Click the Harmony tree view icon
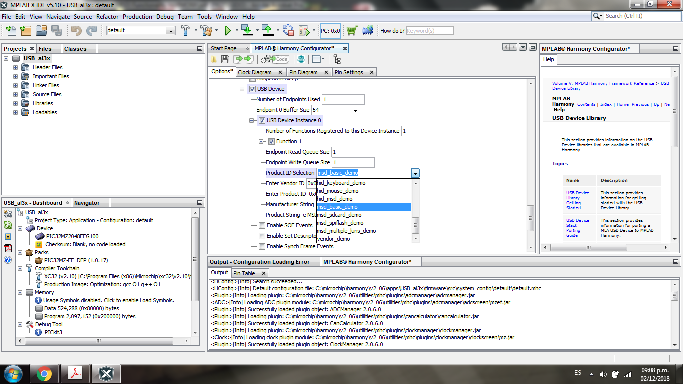The image size is (684, 385). (x=337, y=59)
